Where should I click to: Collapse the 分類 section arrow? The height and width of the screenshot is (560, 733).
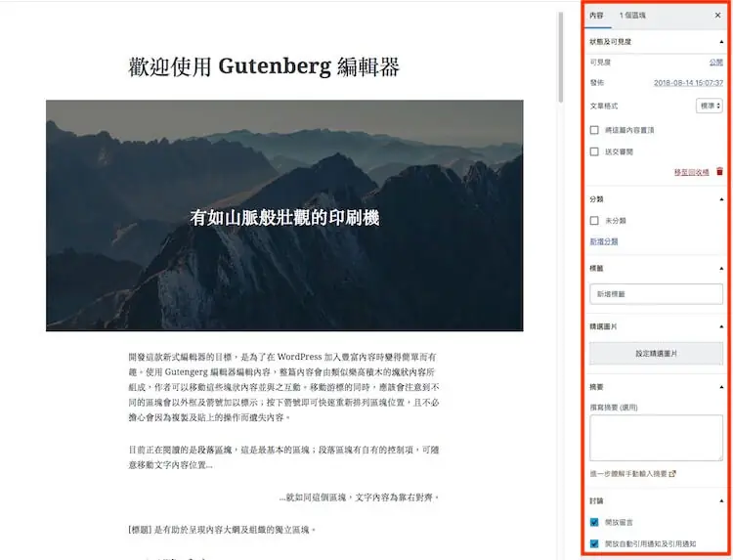click(x=721, y=199)
